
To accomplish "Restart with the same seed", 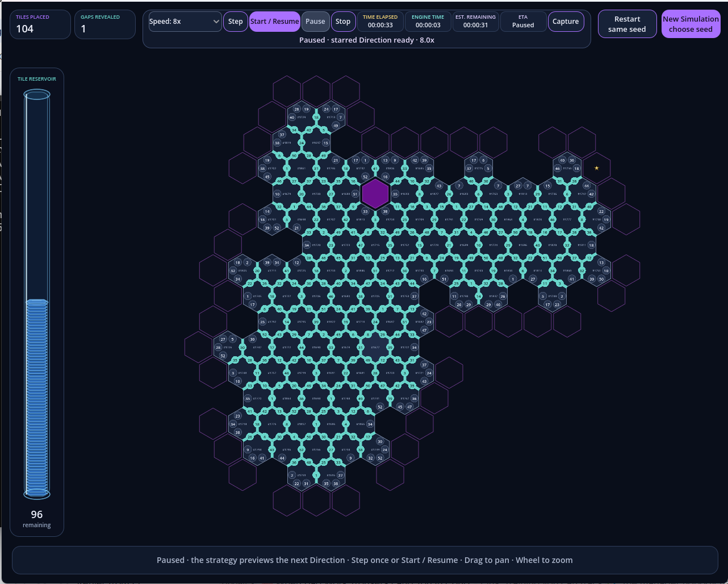I will 627,24.
